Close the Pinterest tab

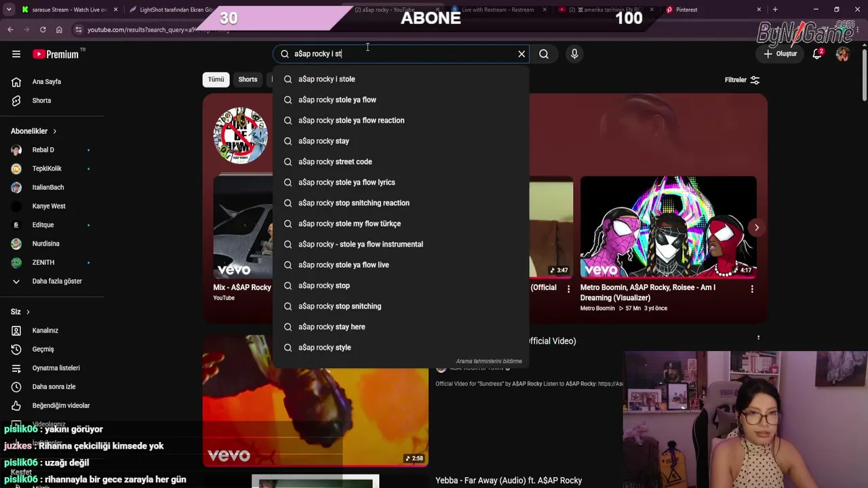coord(759,9)
